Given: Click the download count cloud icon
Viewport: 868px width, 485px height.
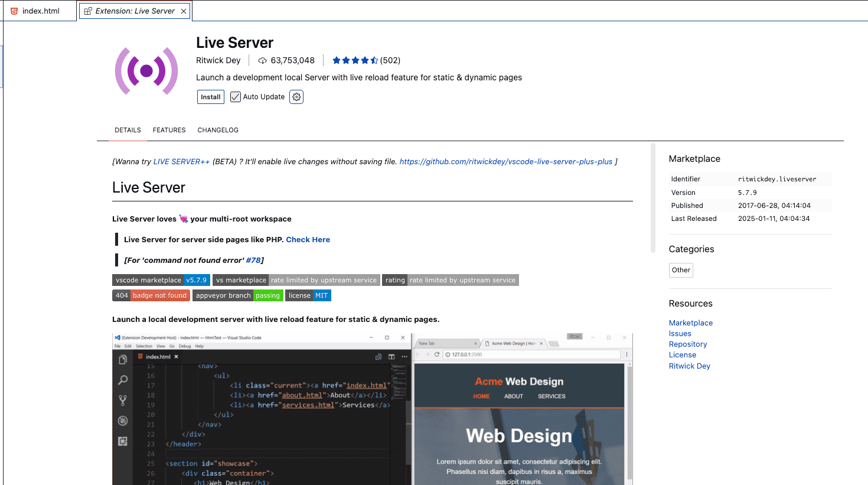Looking at the screenshot, I should click(263, 60).
